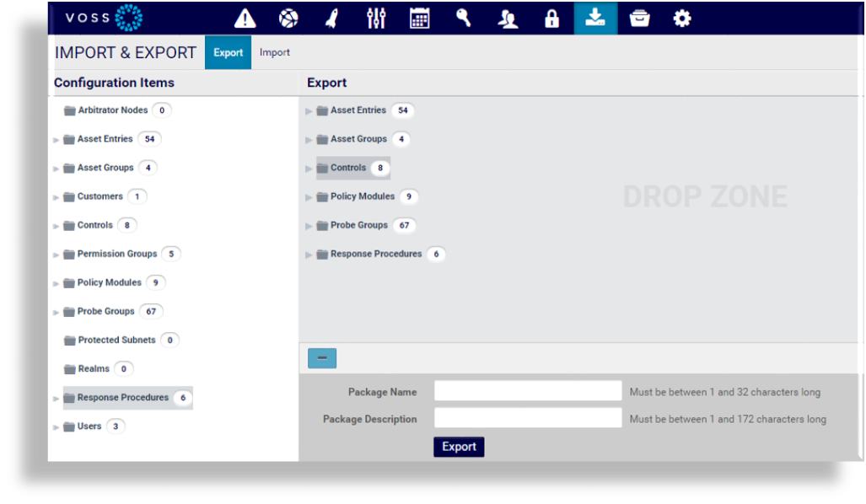The image size is (866, 504).
Task: Expand Controls in the Export panel
Action: [309, 169]
